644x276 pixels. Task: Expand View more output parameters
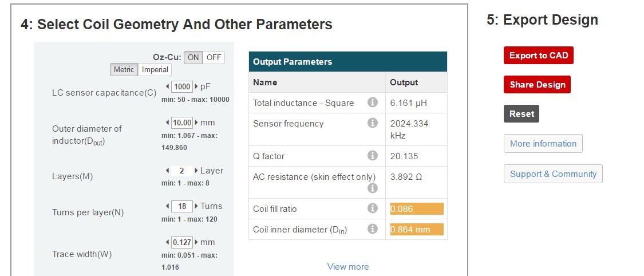click(x=348, y=267)
